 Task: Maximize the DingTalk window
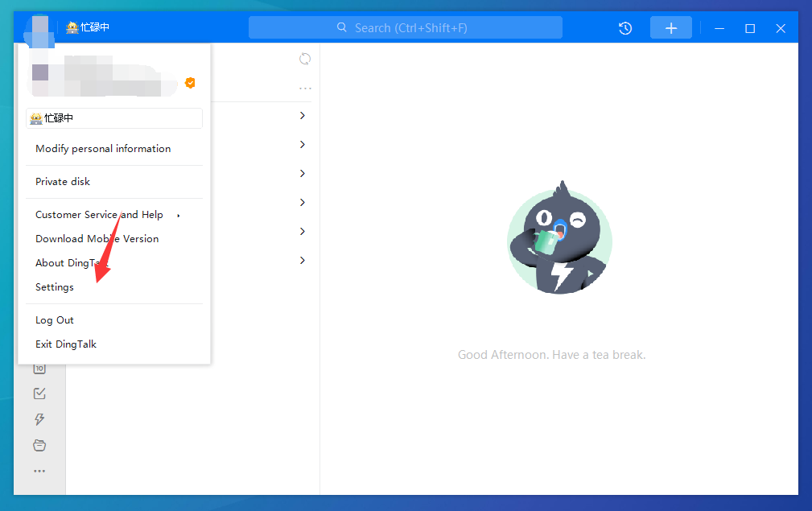tap(750, 28)
